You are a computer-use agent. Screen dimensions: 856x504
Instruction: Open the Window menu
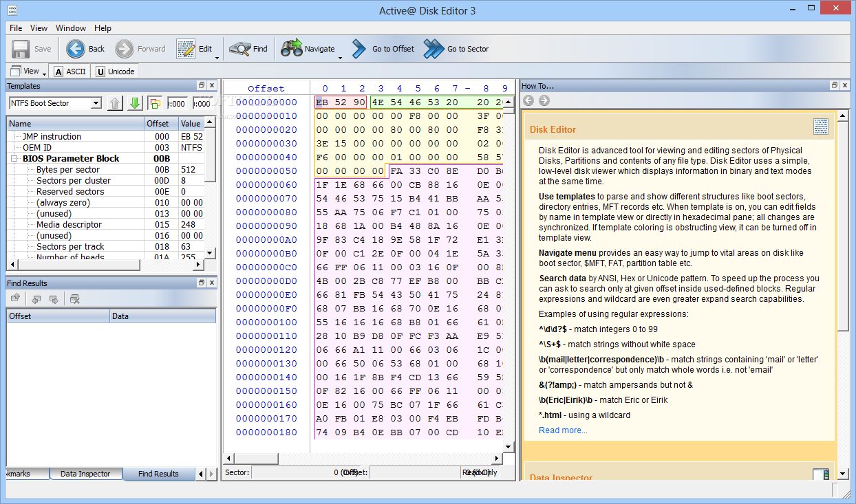tap(71, 28)
